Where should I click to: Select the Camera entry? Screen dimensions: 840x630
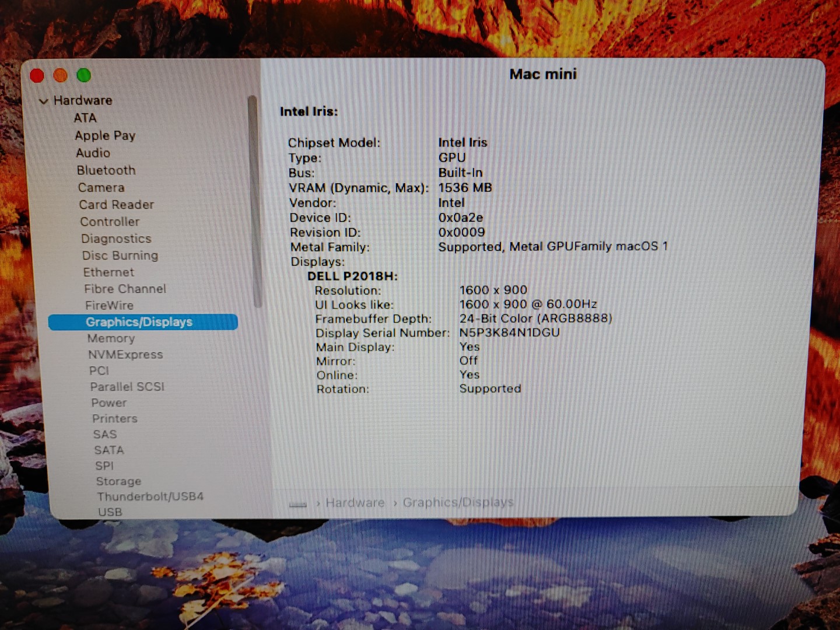[x=101, y=187]
